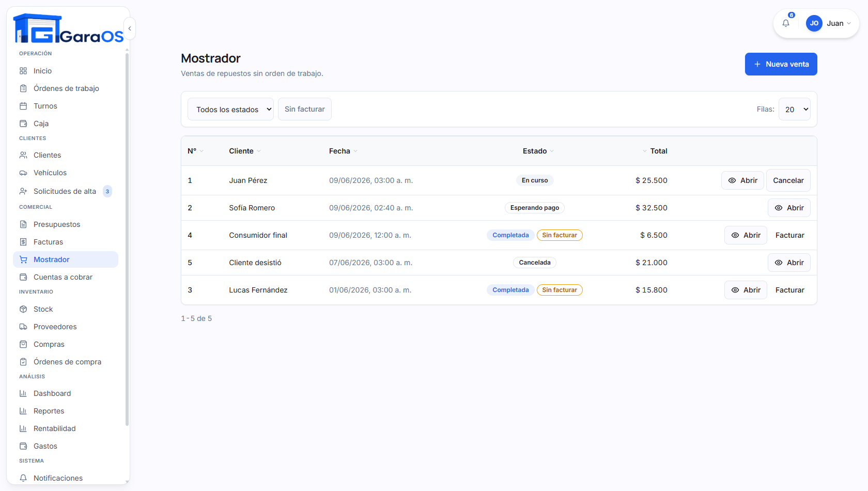Go to Clientes section

pyautogui.click(x=66, y=155)
